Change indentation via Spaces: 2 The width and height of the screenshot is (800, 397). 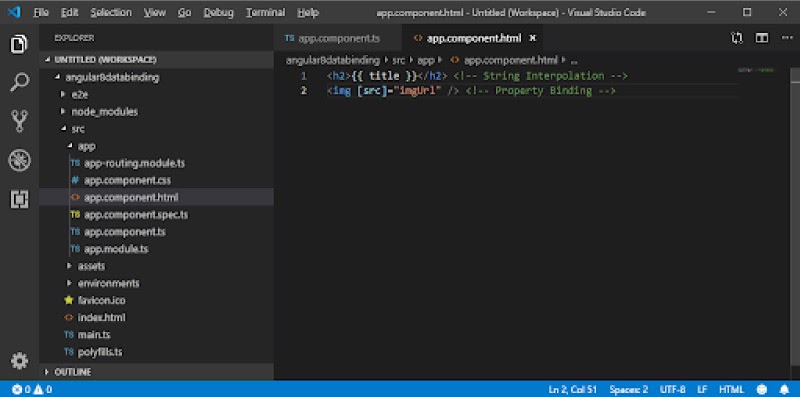(629, 390)
